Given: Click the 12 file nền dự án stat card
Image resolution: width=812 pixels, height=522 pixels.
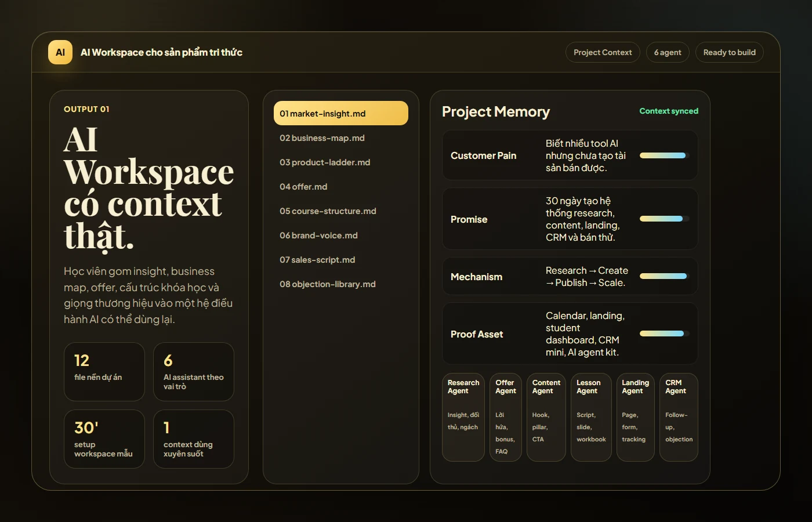Looking at the screenshot, I should click(104, 372).
